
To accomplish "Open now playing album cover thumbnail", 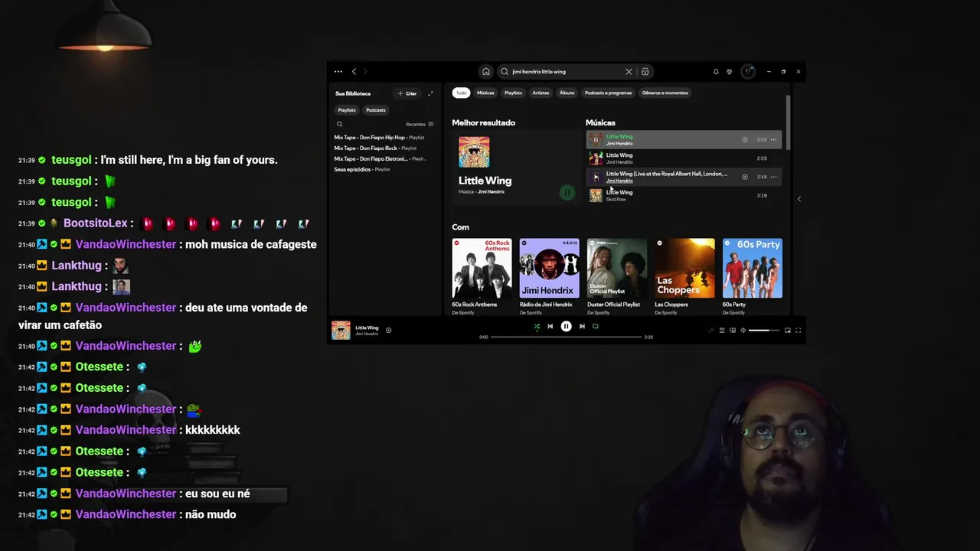I will coord(341,331).
